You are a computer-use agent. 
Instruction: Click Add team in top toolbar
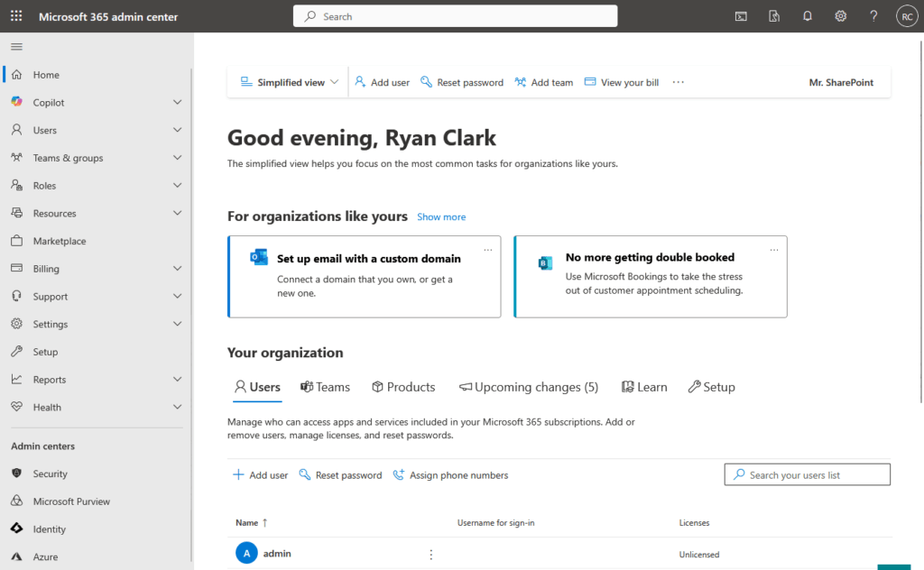[x=543, y=82]
